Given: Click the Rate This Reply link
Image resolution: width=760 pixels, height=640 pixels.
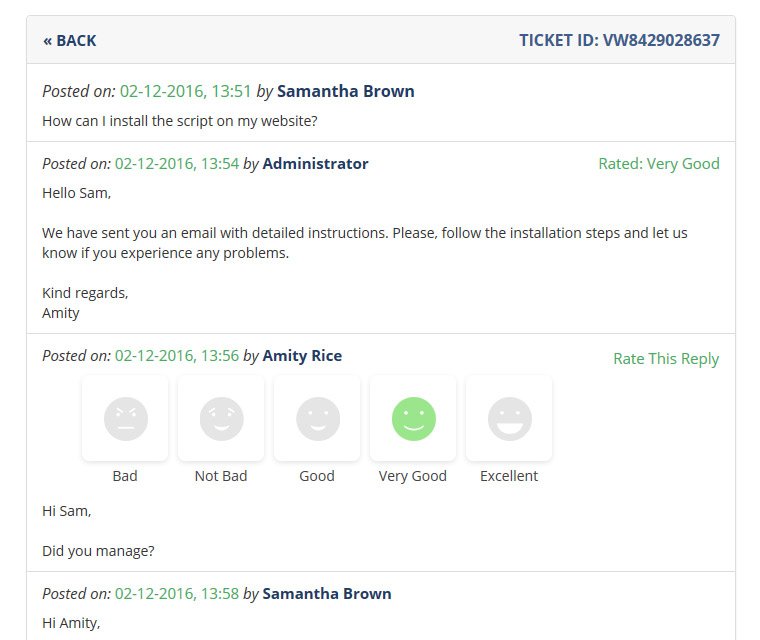Looking at the screenshot, I should point(666,359).
